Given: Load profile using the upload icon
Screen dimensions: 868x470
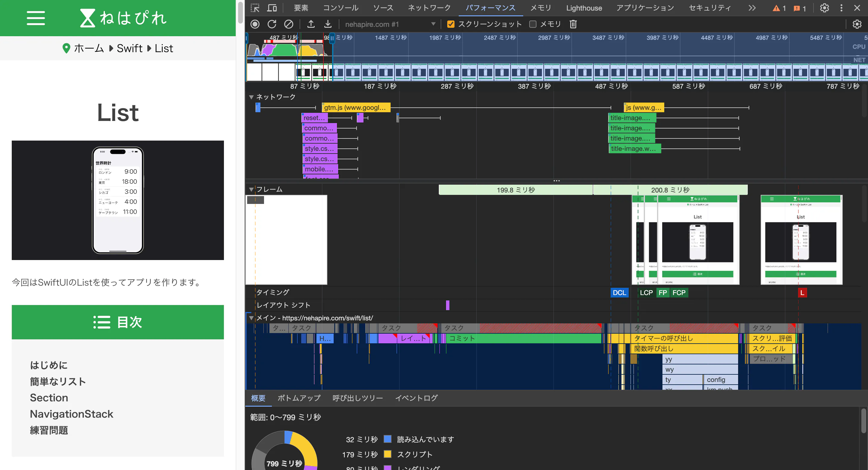Looking at the screenshot, I should (311, 24).
